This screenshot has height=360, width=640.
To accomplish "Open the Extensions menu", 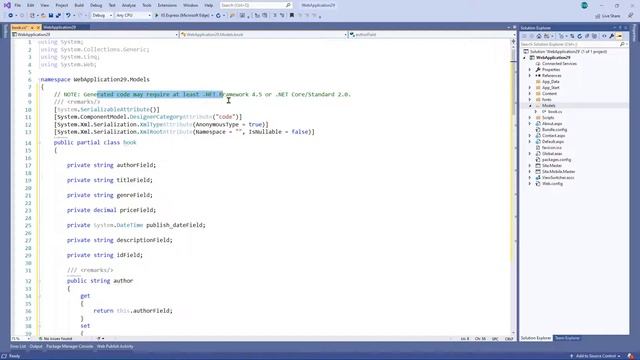I will [167, 5].
